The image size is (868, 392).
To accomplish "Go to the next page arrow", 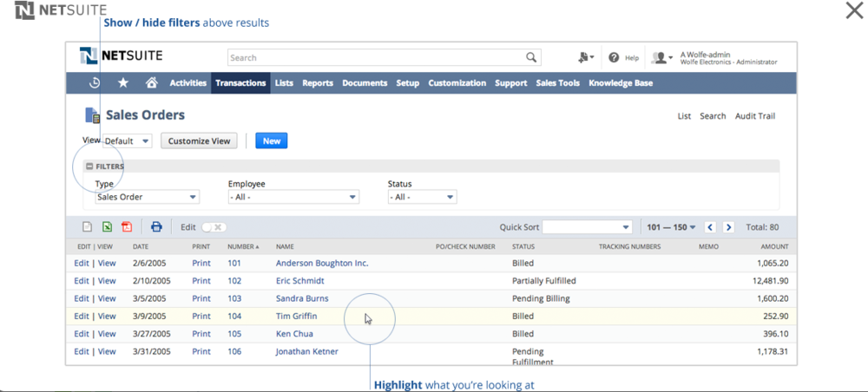I will coord(728,227).
